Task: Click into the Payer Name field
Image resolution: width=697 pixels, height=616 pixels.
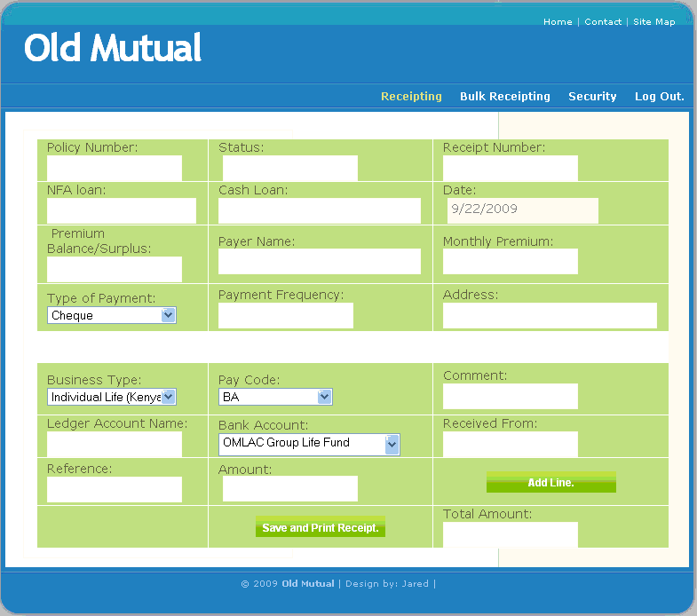Action: tap(319, 261)
